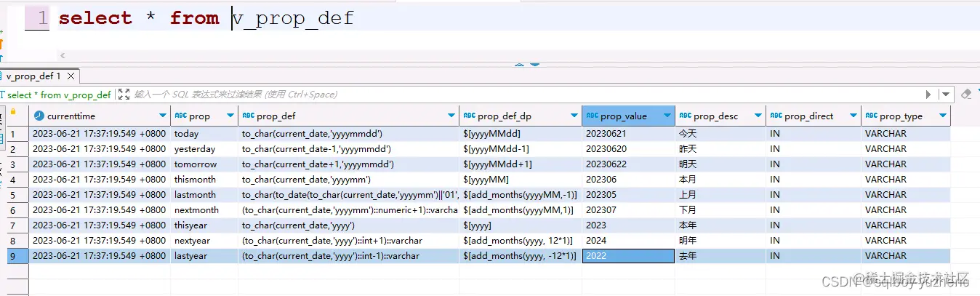Select the currenttime column header
Viewport: 980px width, 296px height.
tap(100, 116)
